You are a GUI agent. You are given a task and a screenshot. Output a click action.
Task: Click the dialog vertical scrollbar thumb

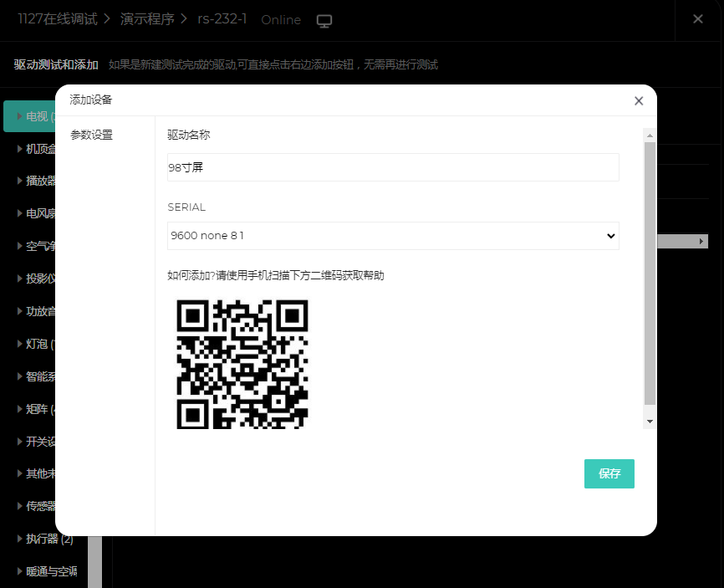click(650, 274)
